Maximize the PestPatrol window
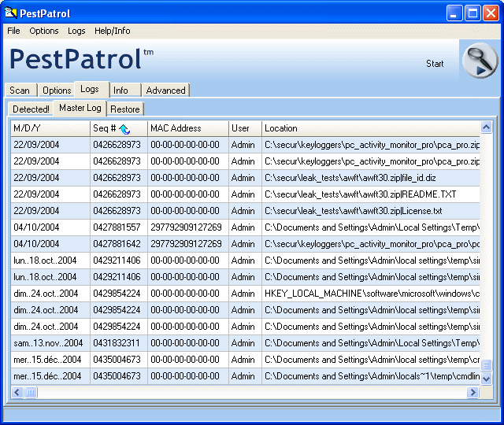The width and height of the screenshot is (504, 425). (472, 13)
